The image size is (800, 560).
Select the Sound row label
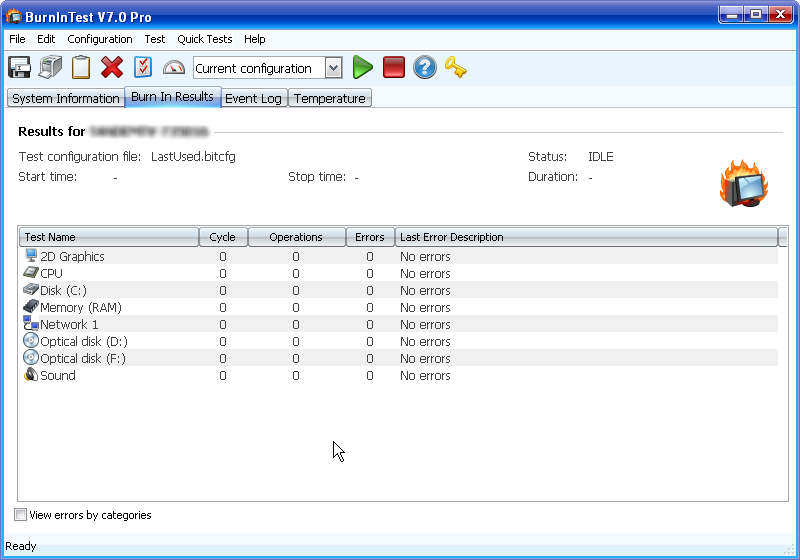(x=58, y=376)
